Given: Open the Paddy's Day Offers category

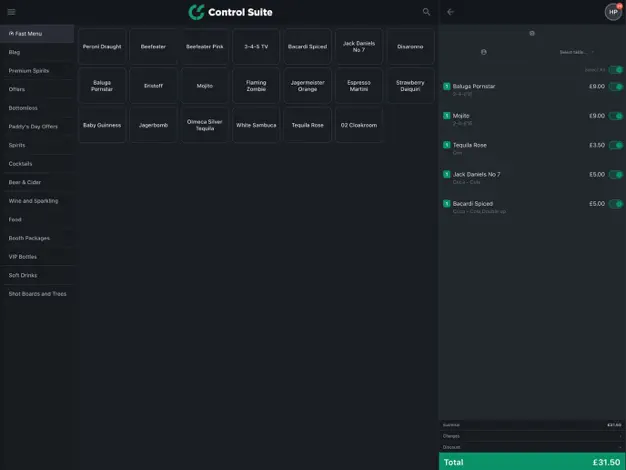Looking at the screenshot, I should coord(37,127).
